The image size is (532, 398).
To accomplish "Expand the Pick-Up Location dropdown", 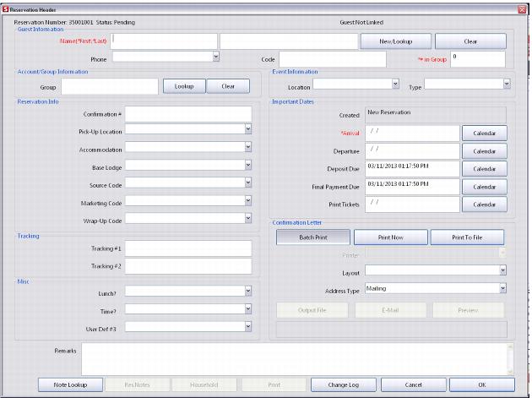I will tap(248, 129).
